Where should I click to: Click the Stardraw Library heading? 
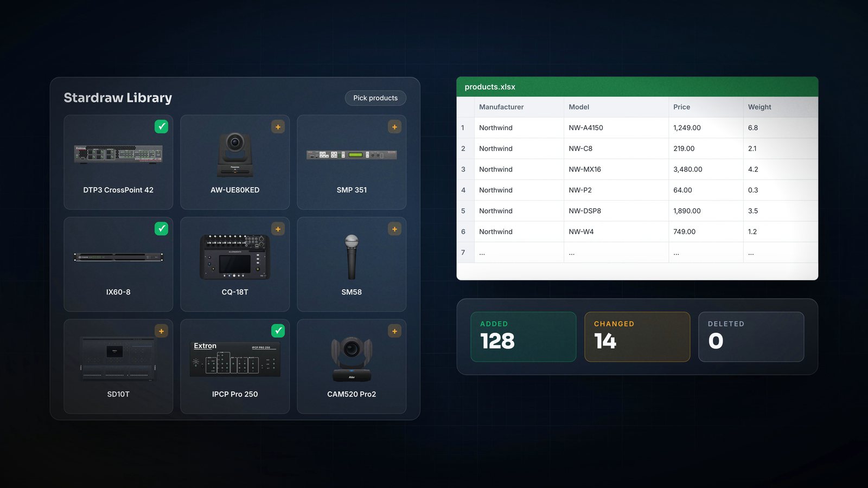[118, 98]
